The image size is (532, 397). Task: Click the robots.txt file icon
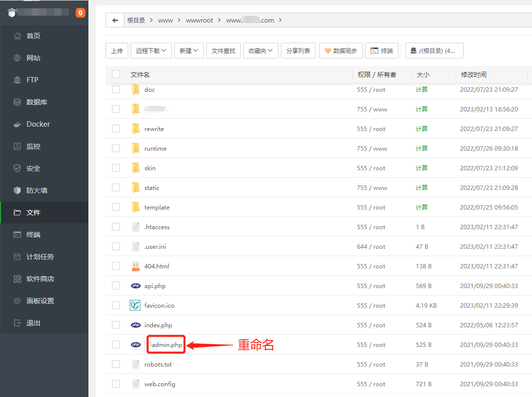136,365
